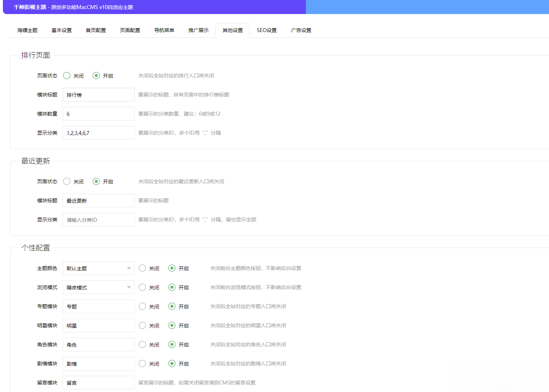Open the 推广展示 tab
The width and height of the screenshot is (549, 392).
click(x=198, y=30)
